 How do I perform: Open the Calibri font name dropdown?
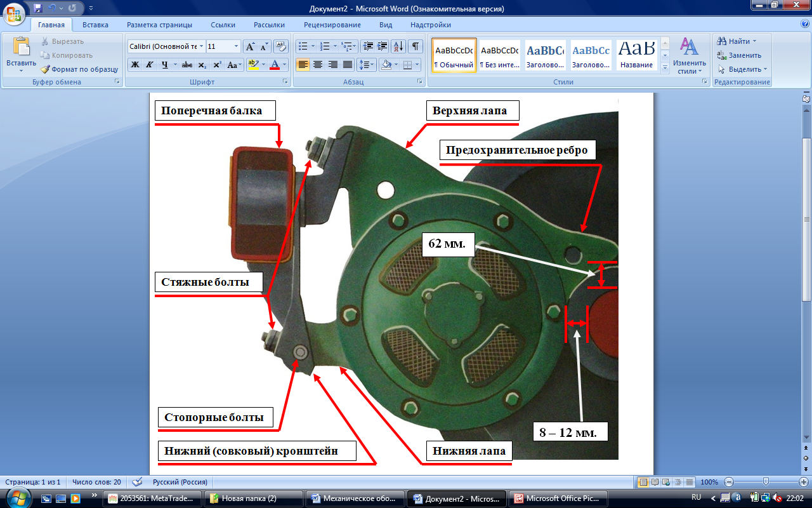(x=202, y=46)
